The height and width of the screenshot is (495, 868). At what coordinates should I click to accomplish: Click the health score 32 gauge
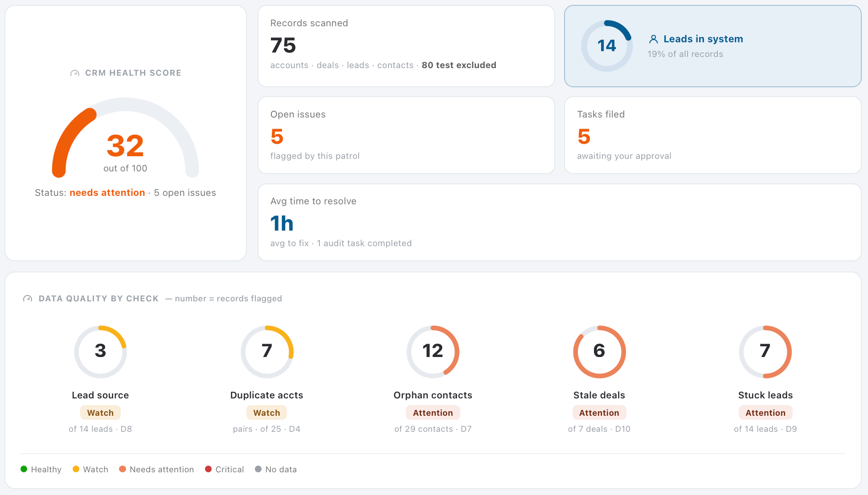coord(125,138)
